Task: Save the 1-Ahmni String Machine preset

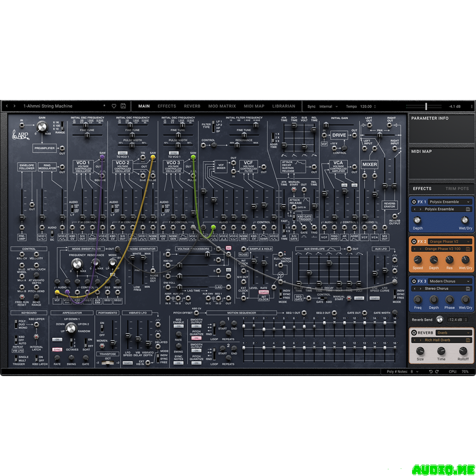Action: click(123, 106)
